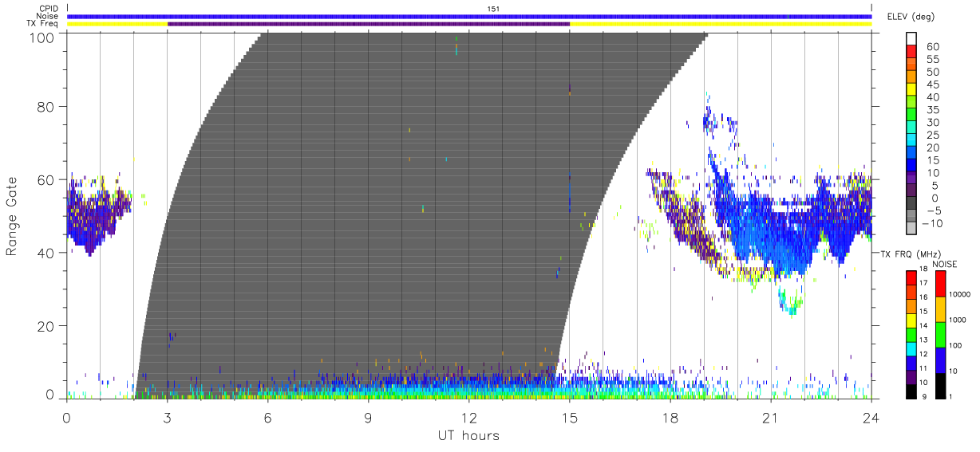The width and height of the screenshot is (980, 452).
Task: Click '60' on the Range Gate axis
Action: [x=46, y=179]
